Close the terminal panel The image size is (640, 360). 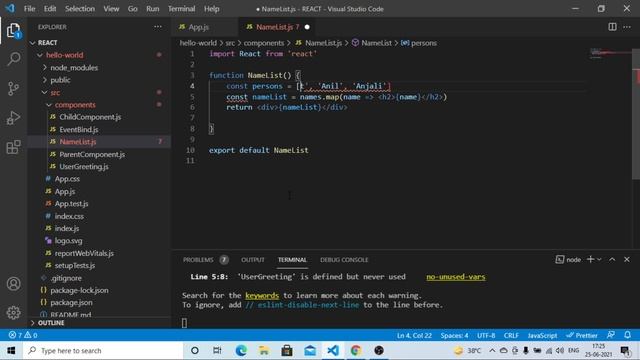point(627,260)
